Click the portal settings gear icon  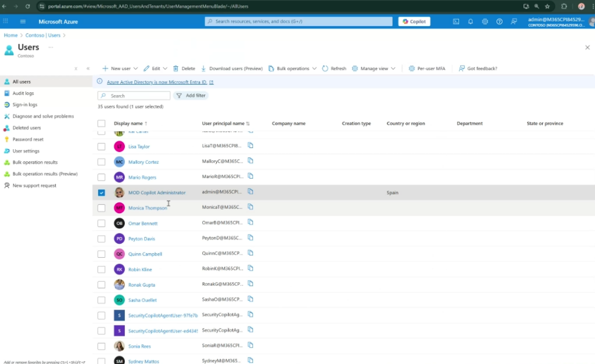[485, 21]
